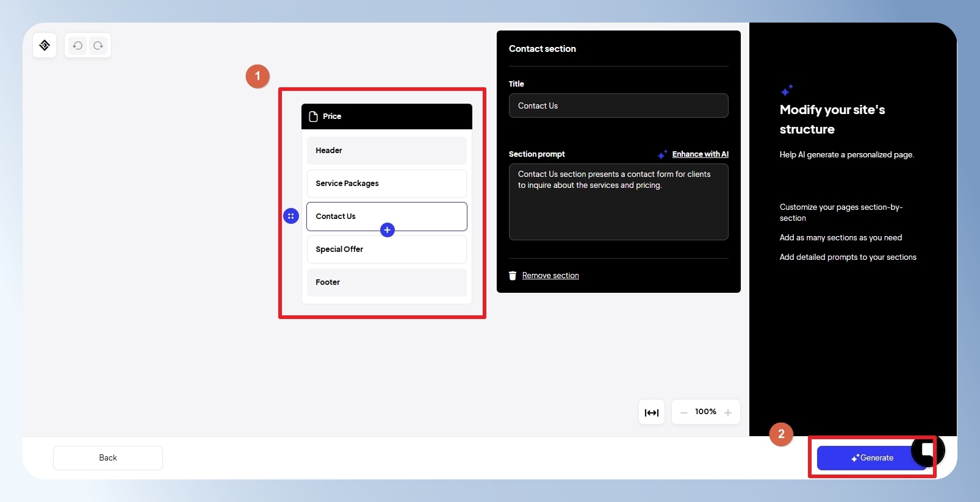Click the Price page header

[x=387, y=117]
